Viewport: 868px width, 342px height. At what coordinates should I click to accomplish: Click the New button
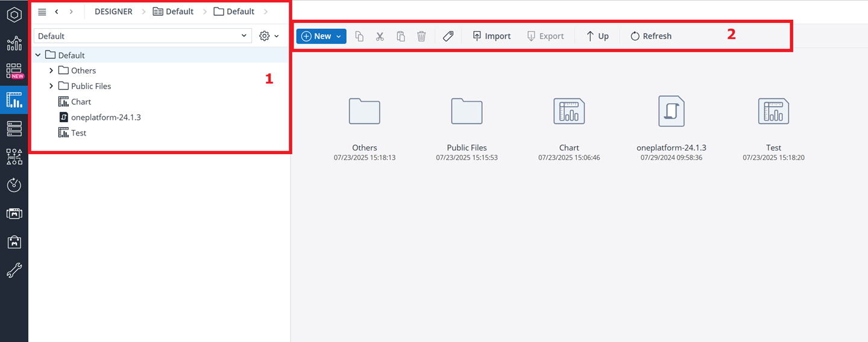[321, 36]
